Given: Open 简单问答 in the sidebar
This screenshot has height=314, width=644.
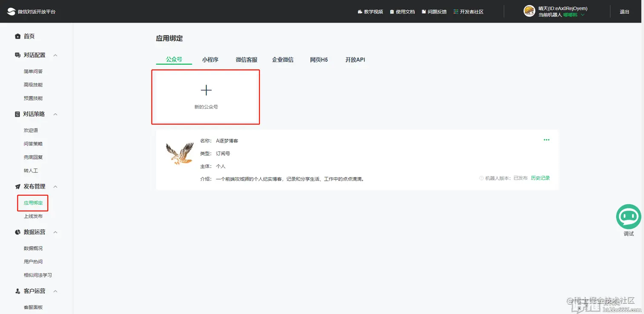Looking at the screenshot, I should point(33,71).
